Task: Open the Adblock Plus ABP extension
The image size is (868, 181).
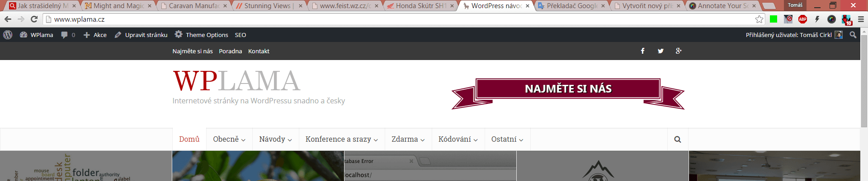Action: (x=803, y=19)
